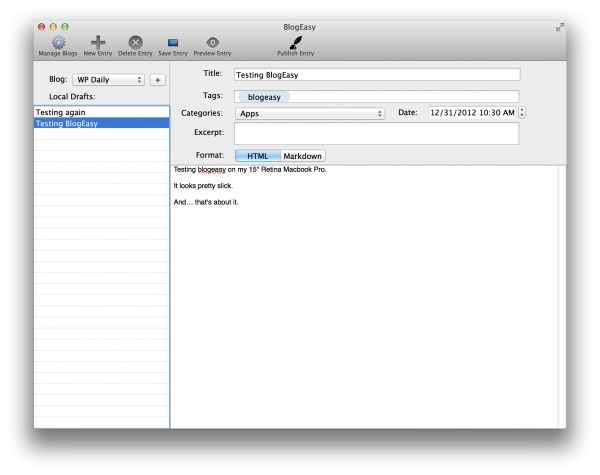The width and height of the screenshot is (600, 475).
Task: Select the 'blogeasy' tag token
Action: 264,97
